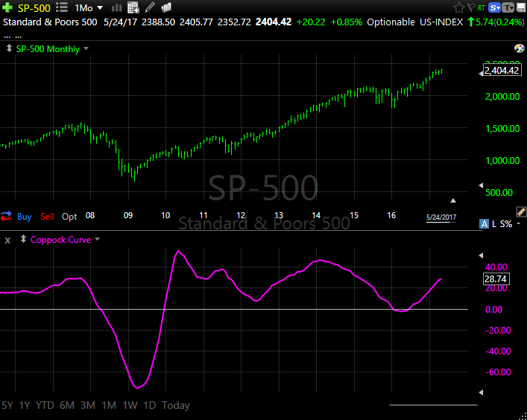527x420 pixels.
Task: Click the yellow SP-500 symbol name
Action: (34, 7)
